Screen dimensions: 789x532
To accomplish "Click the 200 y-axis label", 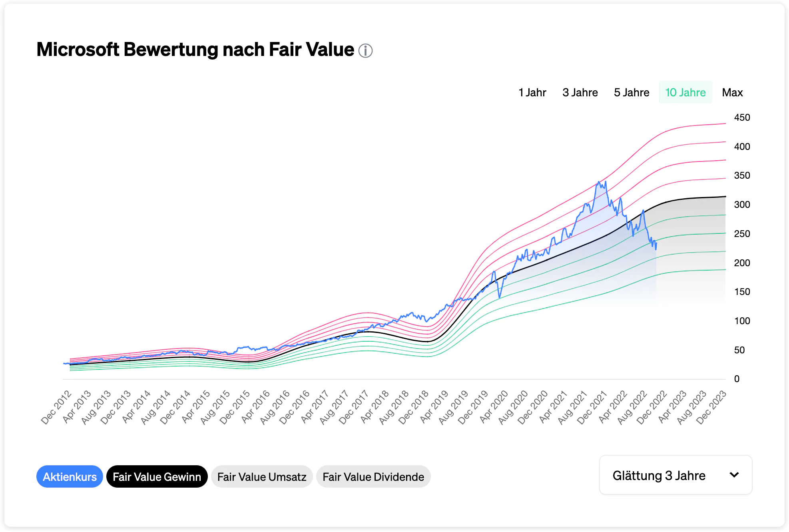I will pyautogui.click(x=742, y=263).
